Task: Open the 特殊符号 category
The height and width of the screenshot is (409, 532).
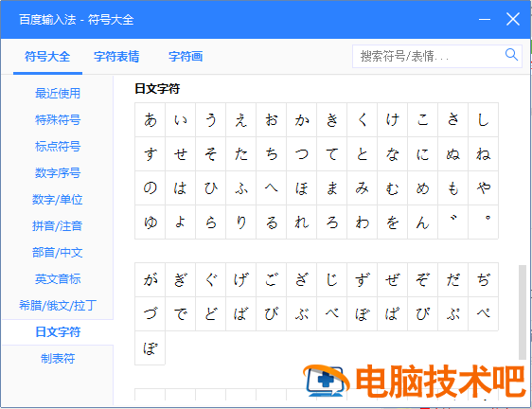Action: [x=58, y=120]
